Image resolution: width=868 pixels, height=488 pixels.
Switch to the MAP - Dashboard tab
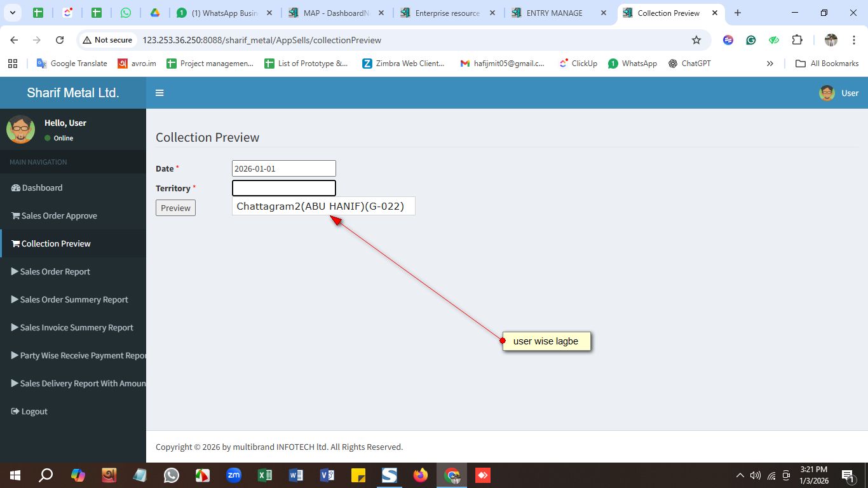click(336, 13)
